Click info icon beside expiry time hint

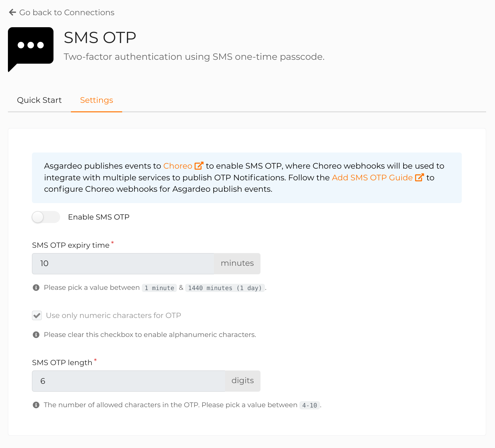click(x=36, y=288)
